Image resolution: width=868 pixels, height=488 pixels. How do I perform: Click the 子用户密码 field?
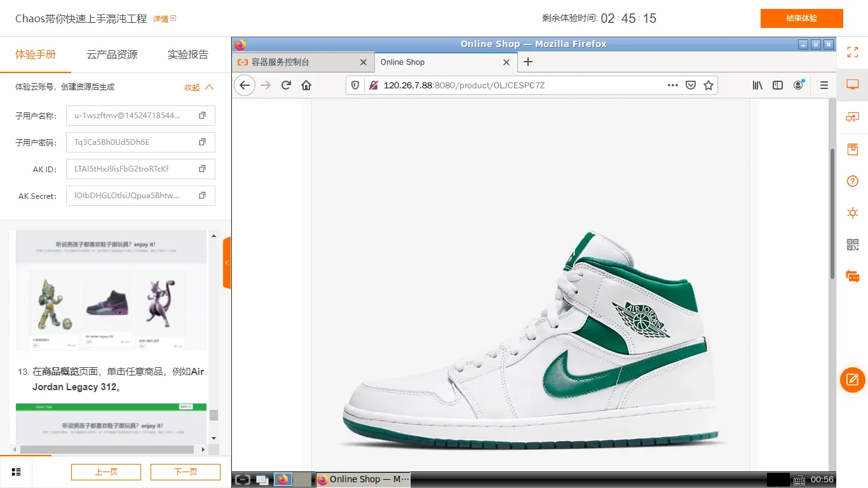click(140, 142)
